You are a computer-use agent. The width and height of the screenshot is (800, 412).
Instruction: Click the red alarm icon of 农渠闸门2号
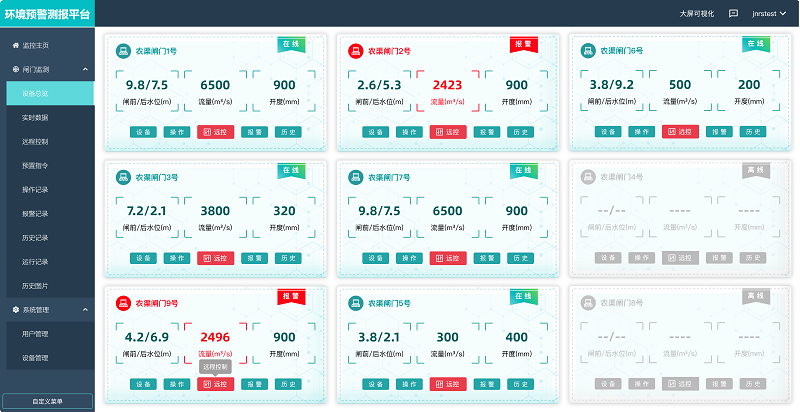355,51
